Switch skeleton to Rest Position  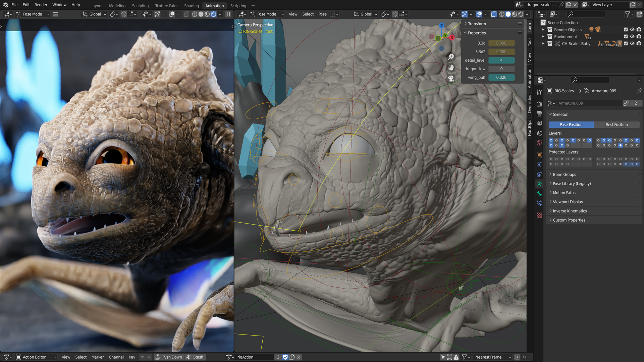(x=616, y=125)
